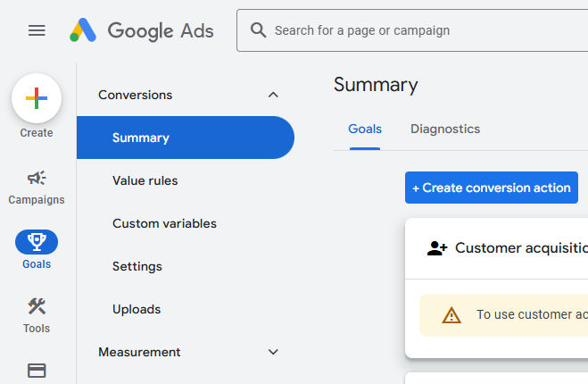Expand the Measurement section
The image size is (588, 384).
(x=273, y=352)
